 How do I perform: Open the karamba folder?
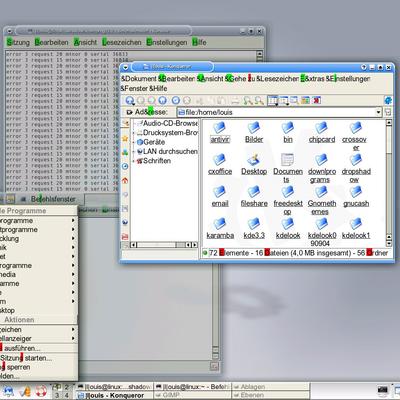click(220, 229)
